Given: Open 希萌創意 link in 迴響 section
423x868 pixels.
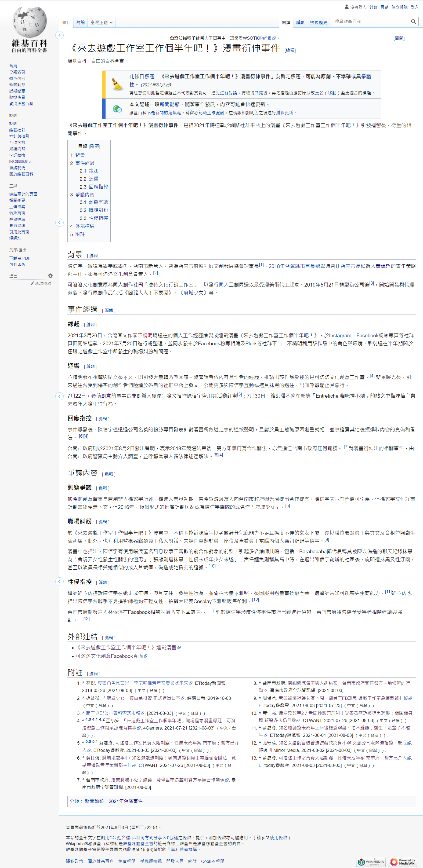Looking at the screenshot, I should click(x=101, y=395).
